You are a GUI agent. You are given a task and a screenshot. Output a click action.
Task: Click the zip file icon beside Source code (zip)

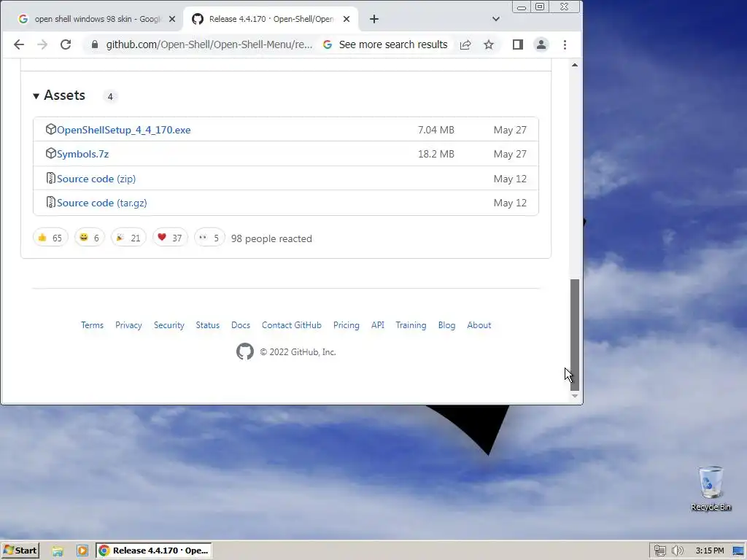pos(50,178)
